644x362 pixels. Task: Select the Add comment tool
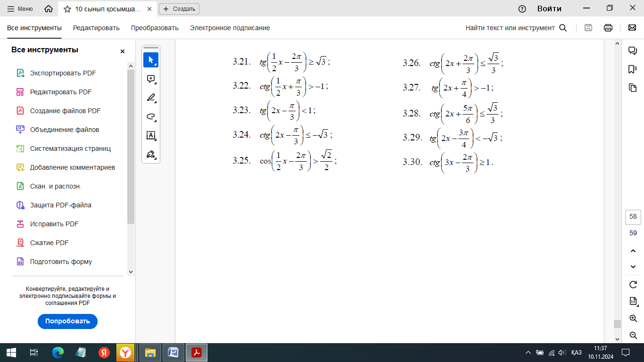[x=151, y=79]
